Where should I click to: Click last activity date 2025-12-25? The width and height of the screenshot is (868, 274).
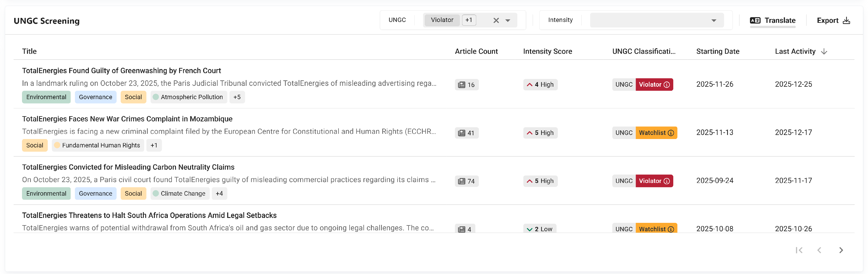793,84
